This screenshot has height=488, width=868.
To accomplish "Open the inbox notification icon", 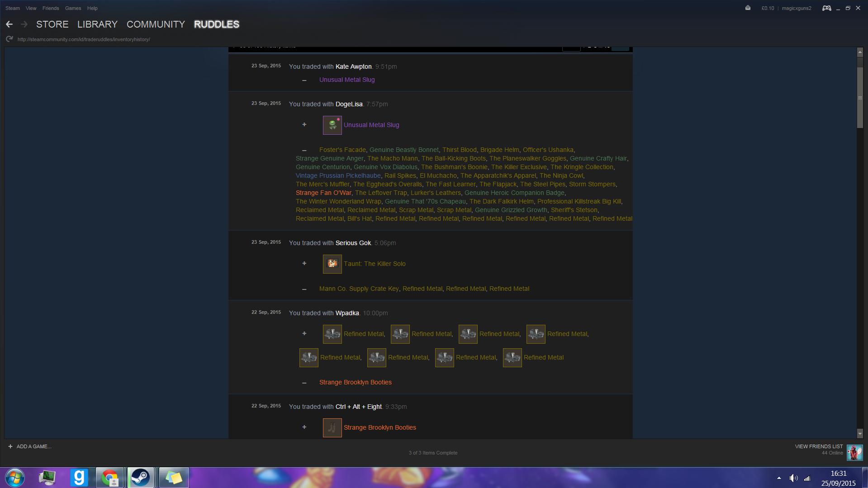I will tap(748, 8).
